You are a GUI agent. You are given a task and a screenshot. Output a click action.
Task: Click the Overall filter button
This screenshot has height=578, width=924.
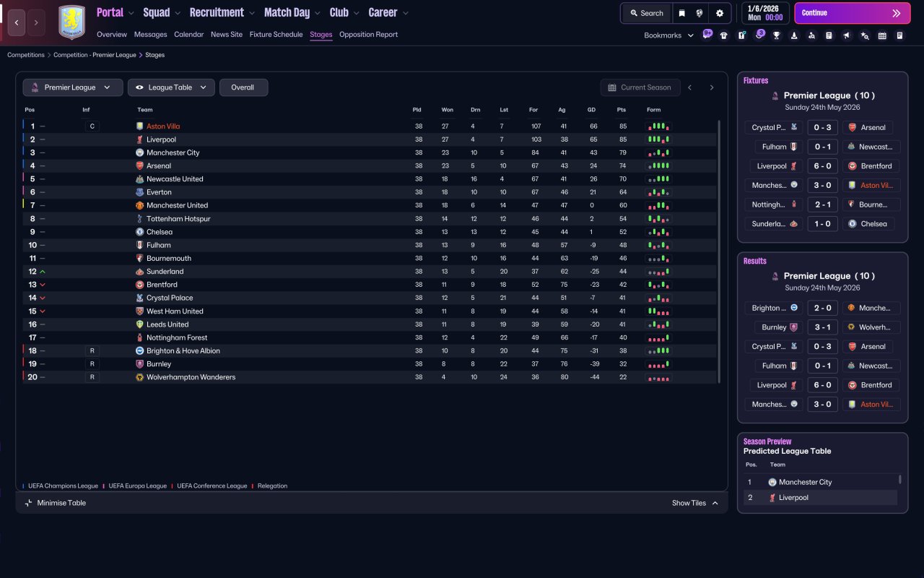click(243, 87)
